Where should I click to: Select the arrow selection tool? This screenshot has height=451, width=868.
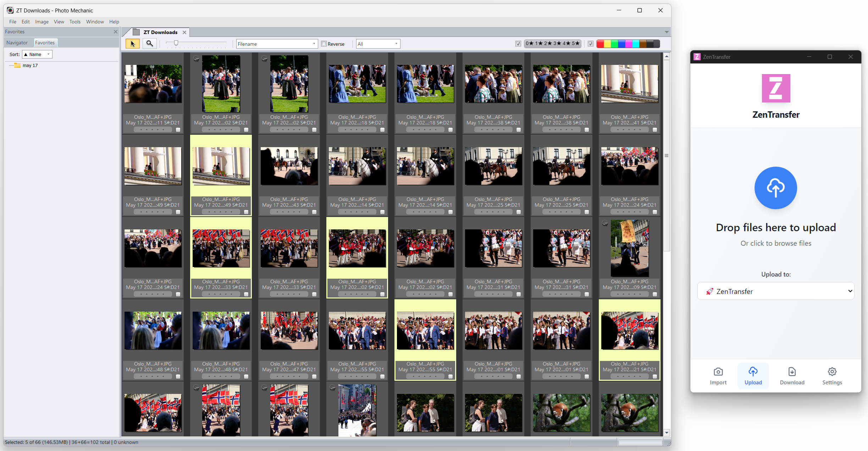click(x=132, y=44)
